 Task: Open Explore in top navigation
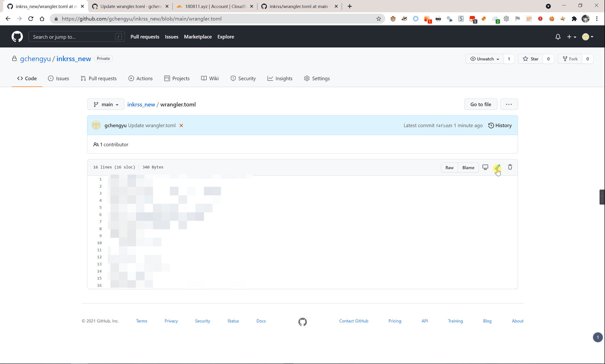[226, 37]
